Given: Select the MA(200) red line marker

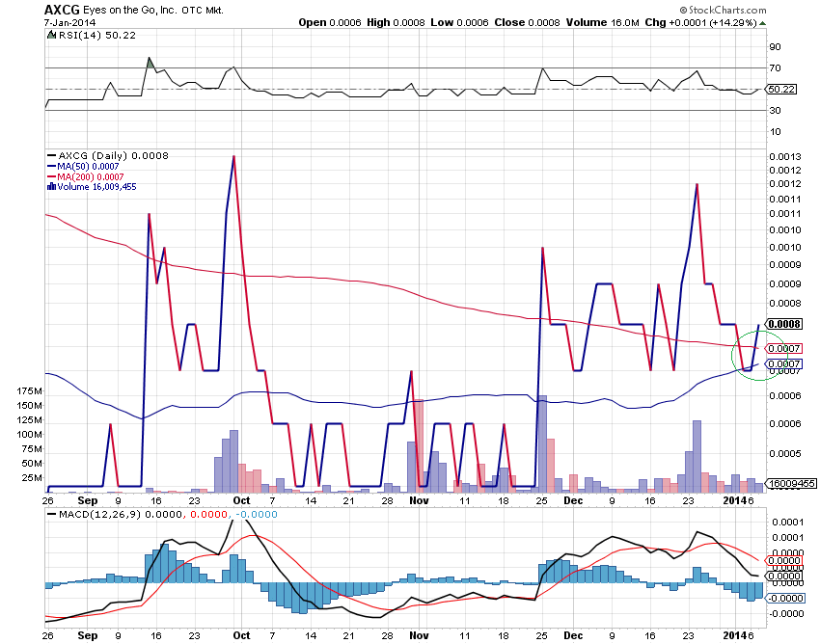Looking at the screenshot, I should coord(51,177).
